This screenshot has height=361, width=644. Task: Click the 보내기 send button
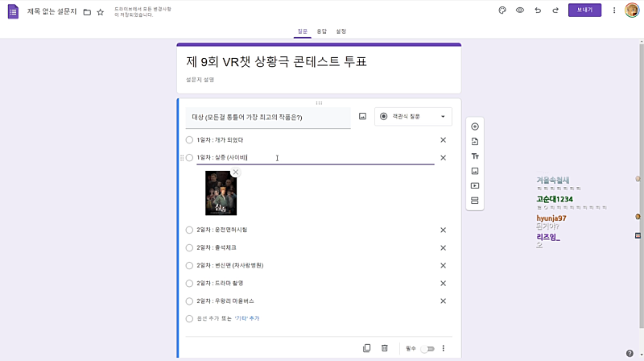point(584,10)
